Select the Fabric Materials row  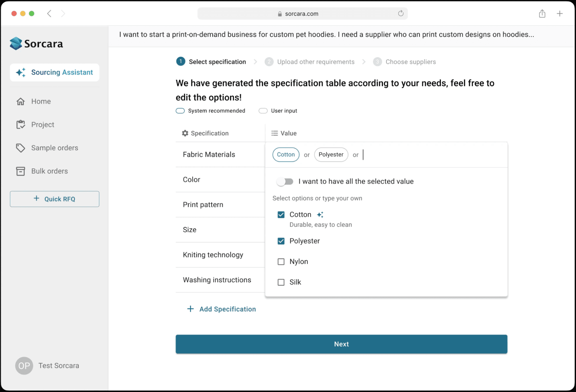point(220,155)
